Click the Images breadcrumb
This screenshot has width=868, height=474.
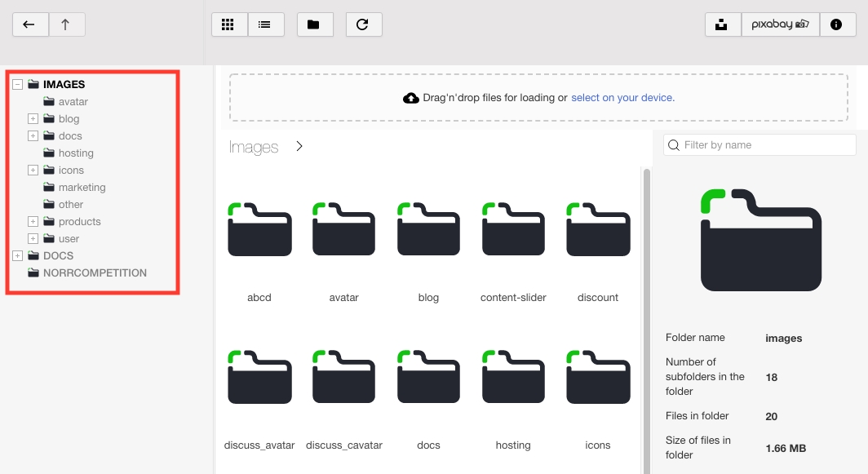[254, 147]
